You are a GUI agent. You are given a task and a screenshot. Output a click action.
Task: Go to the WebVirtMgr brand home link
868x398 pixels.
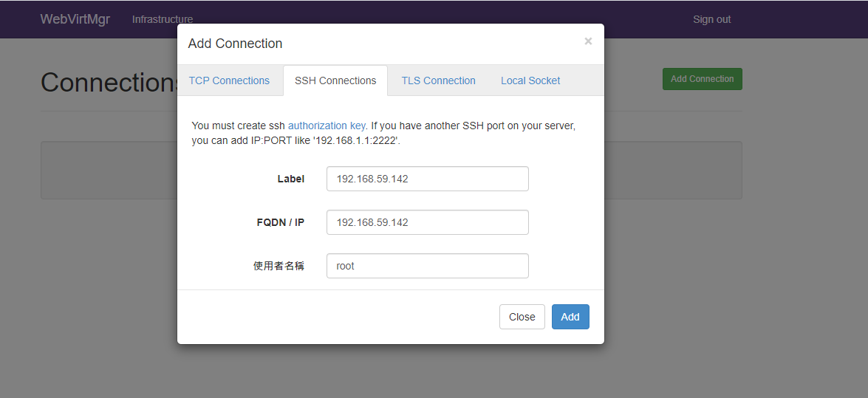click(x=75, y=19)
